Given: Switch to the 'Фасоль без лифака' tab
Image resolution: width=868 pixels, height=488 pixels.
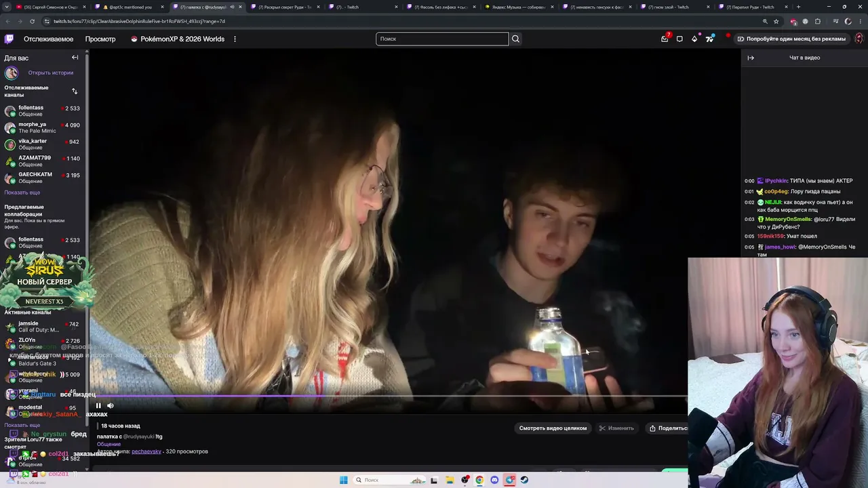Looking at the screenshot, I should point(441,7).
